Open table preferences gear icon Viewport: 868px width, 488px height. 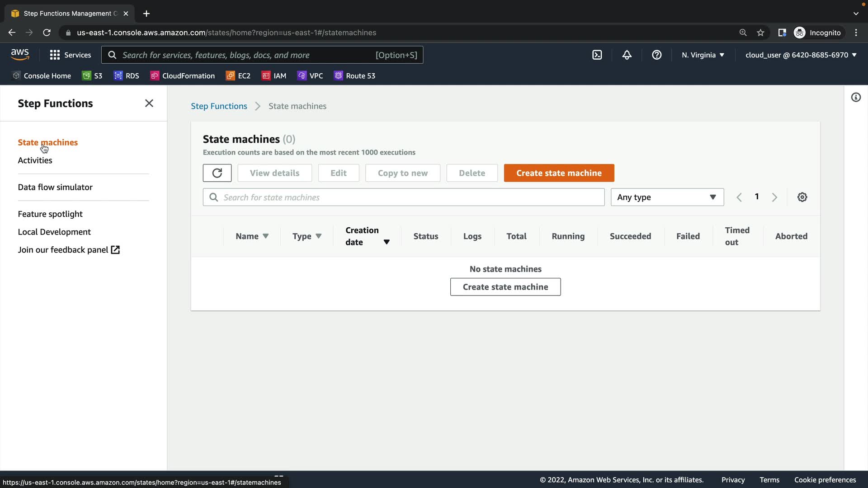tap(802, 197)
